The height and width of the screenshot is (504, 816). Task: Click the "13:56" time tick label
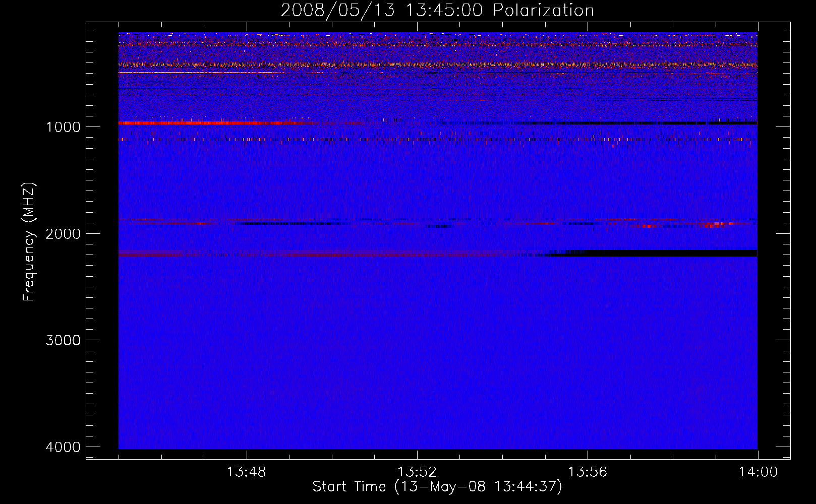pyautogui.click(x=588, y=472)
